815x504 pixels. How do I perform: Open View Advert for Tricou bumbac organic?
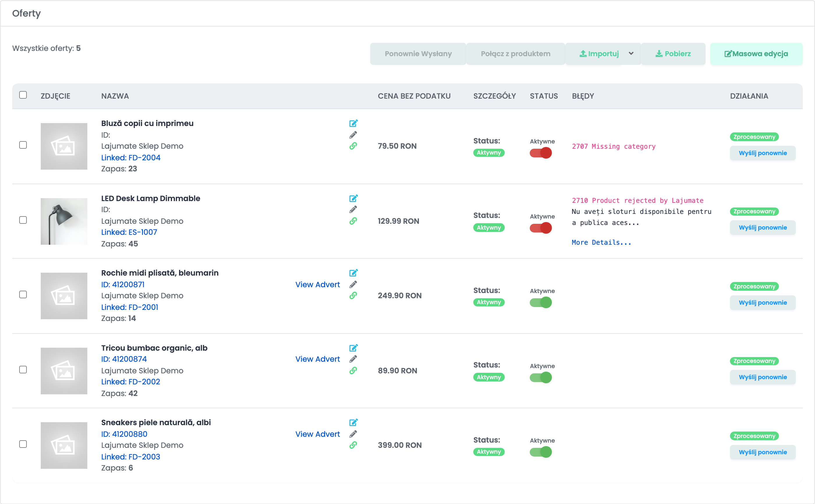317,359
